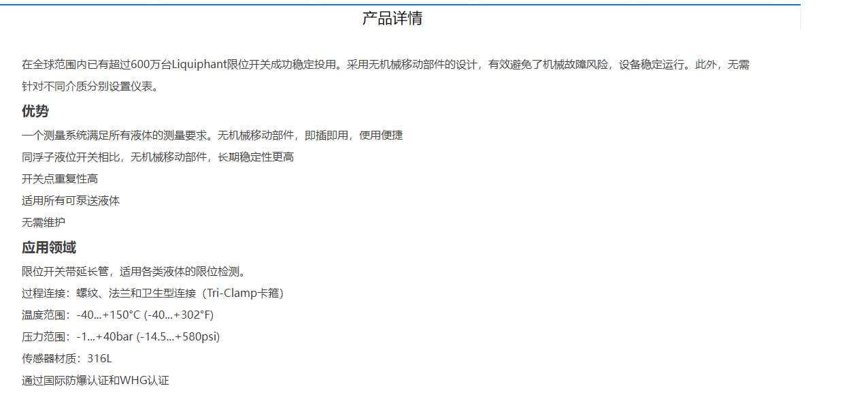Click the 温度范围 -40...+150°C line
The image size is (868, 397).
point(118,315)
